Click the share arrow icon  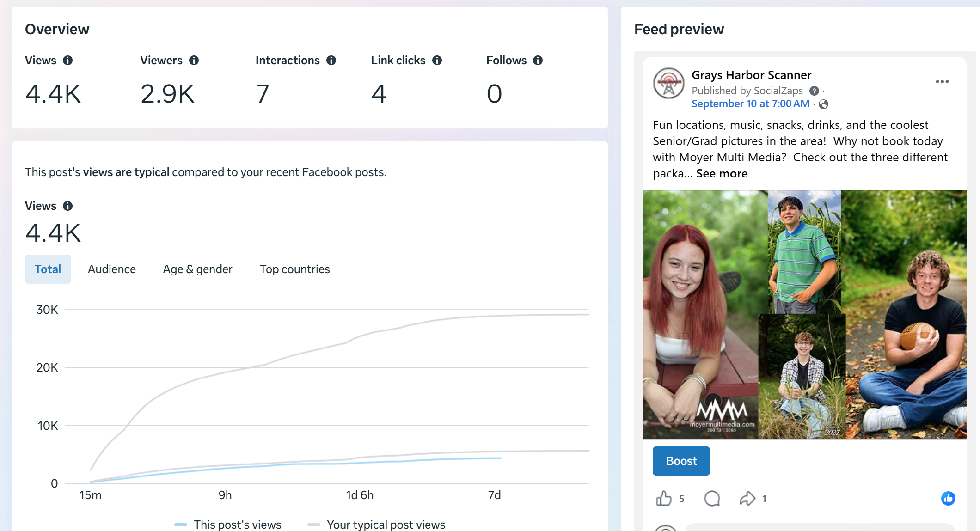(747, 498)
